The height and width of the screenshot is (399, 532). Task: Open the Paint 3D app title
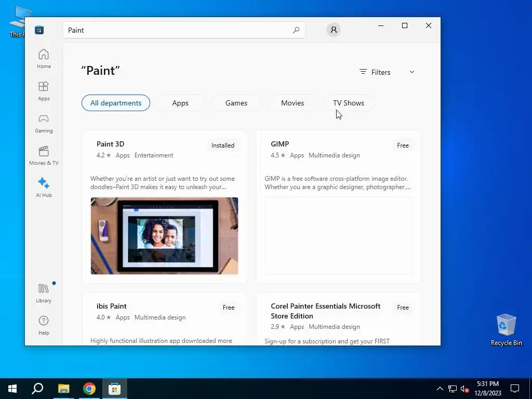tap(111, 144)
